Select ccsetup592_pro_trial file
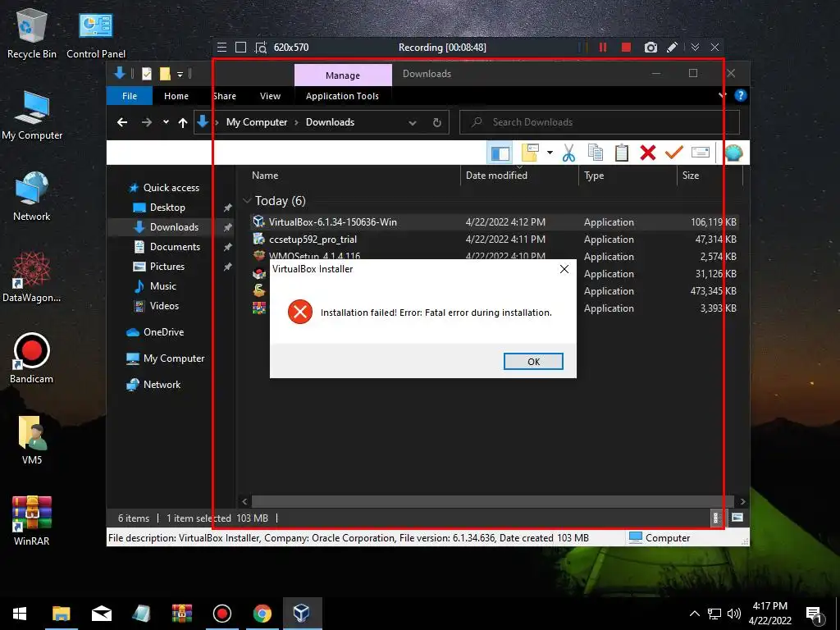The image size is (840, 630). coord(313,240)
